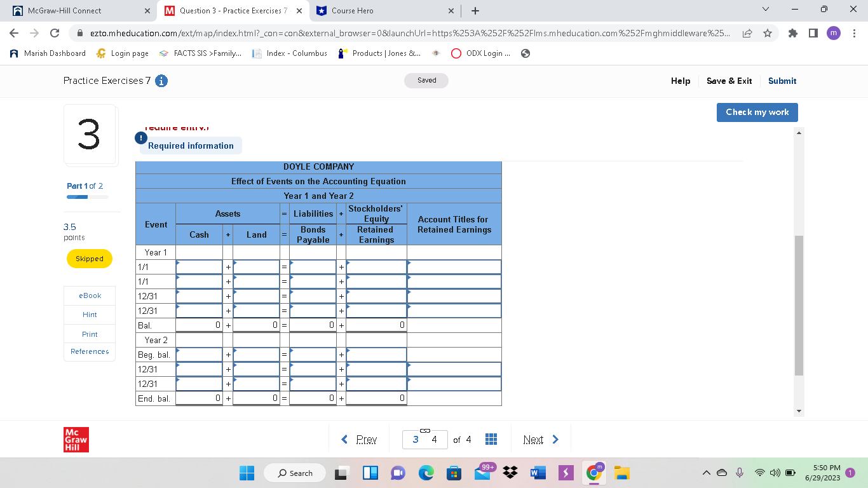868x488 pixels.
Task: Reload the current page
Action: (x=55, y=33)
